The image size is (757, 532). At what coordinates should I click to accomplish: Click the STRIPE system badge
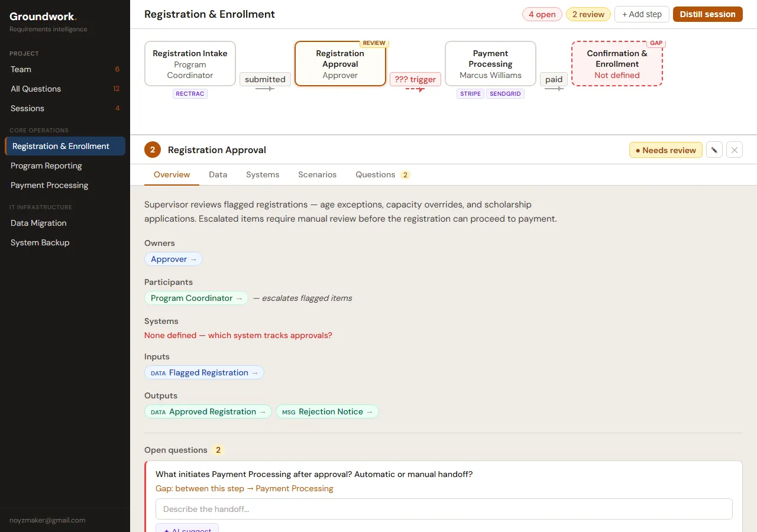pos(470,94)
